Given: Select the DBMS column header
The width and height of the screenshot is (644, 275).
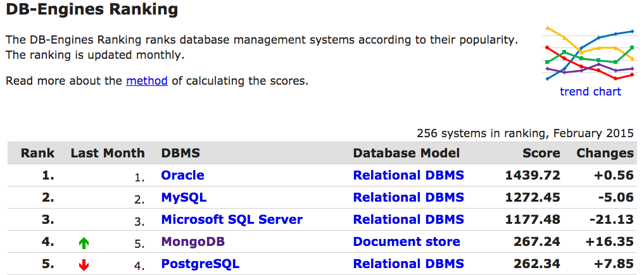Looking at the screenshot, I should (x=180, y=153).
